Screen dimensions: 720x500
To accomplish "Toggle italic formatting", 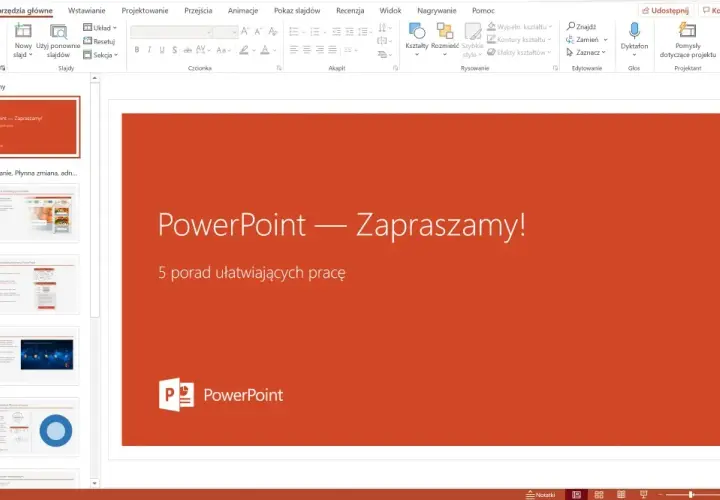I will click(149, 50).
